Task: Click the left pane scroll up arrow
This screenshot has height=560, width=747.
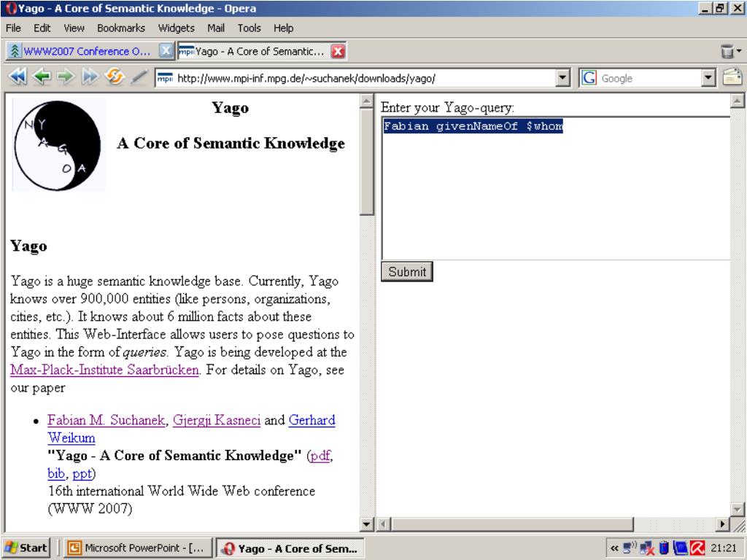Action: click(366, 101)
